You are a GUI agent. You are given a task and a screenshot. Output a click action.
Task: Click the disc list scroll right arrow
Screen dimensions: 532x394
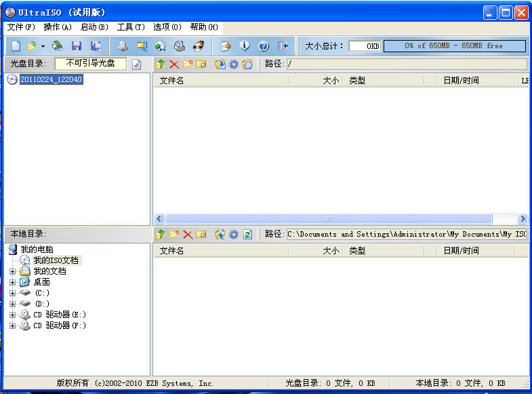(x=523, y=219)
